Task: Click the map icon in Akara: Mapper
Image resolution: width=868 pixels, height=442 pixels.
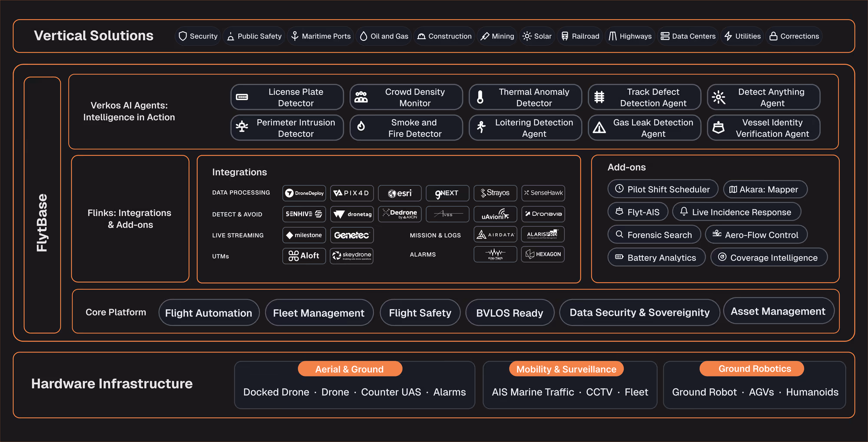Action: (x=733, y=189)
